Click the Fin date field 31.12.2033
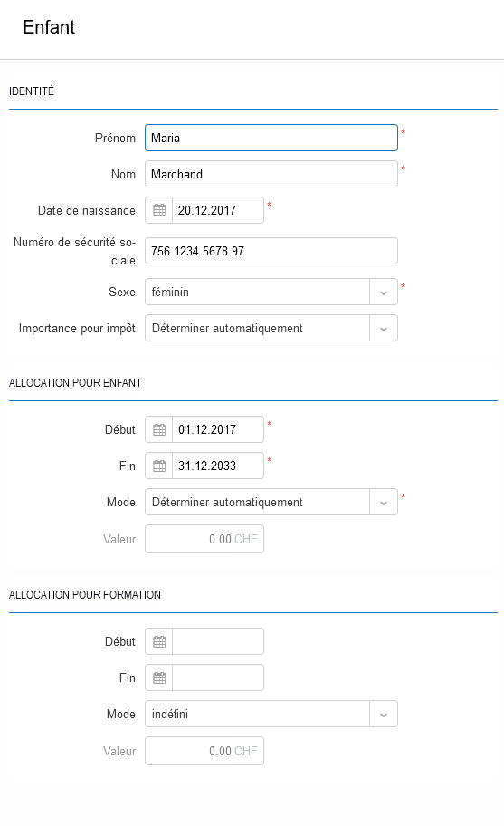This screenshot has width=504, height=826. [218, 466]
